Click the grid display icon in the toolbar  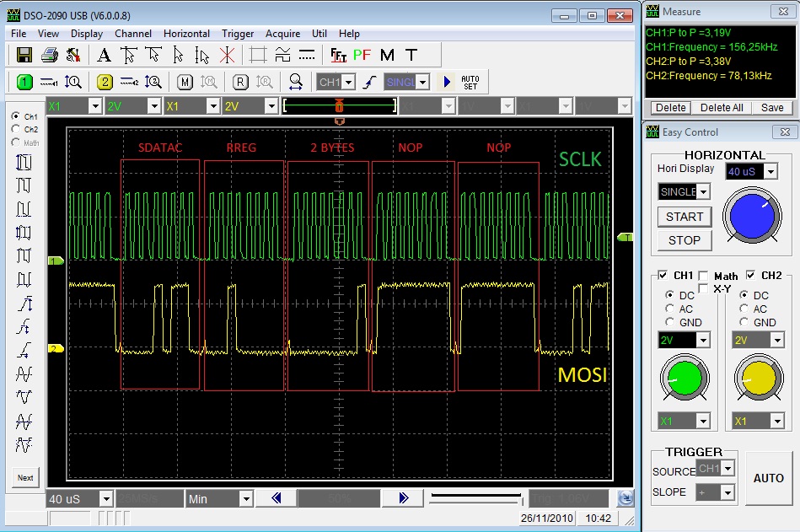coord(258,55)
